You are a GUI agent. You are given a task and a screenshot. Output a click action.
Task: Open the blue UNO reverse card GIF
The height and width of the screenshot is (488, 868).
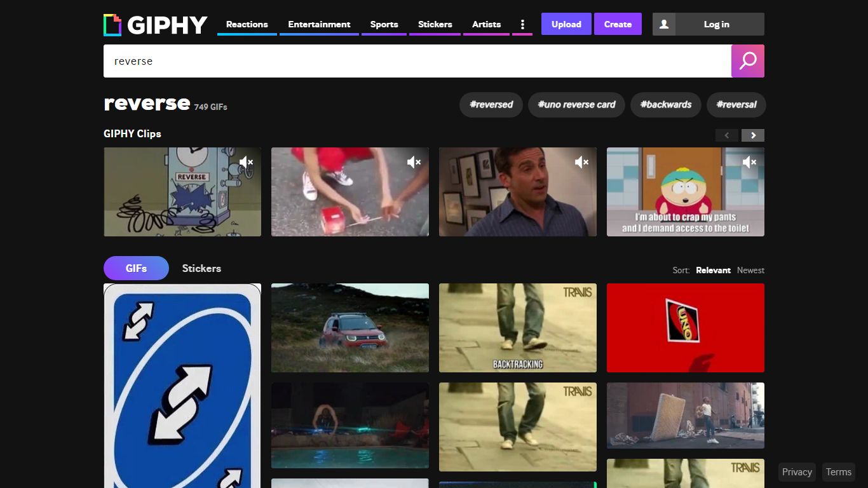click(x=182, y=386)
